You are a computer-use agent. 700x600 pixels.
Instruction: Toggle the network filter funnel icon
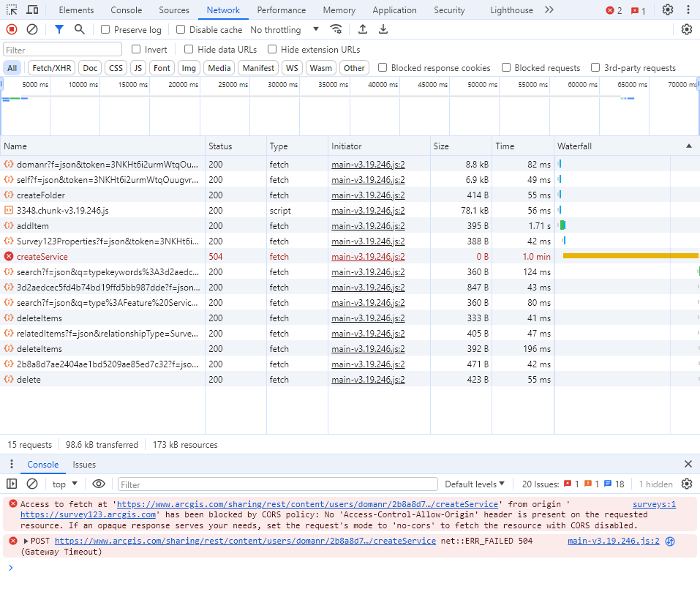click(x=59, y=29)
